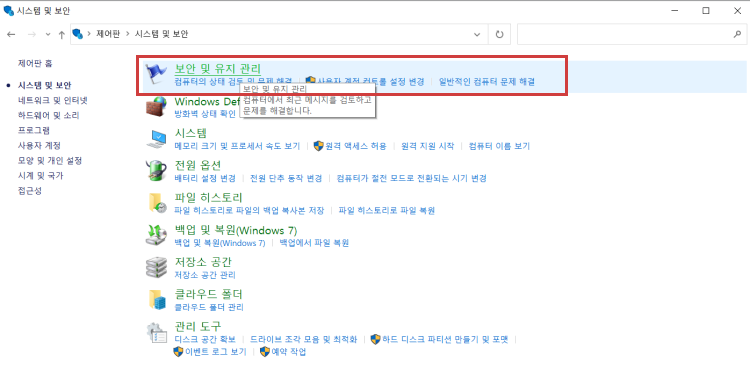Click 제어판 in the address breadcrumb

pos(108,34)
